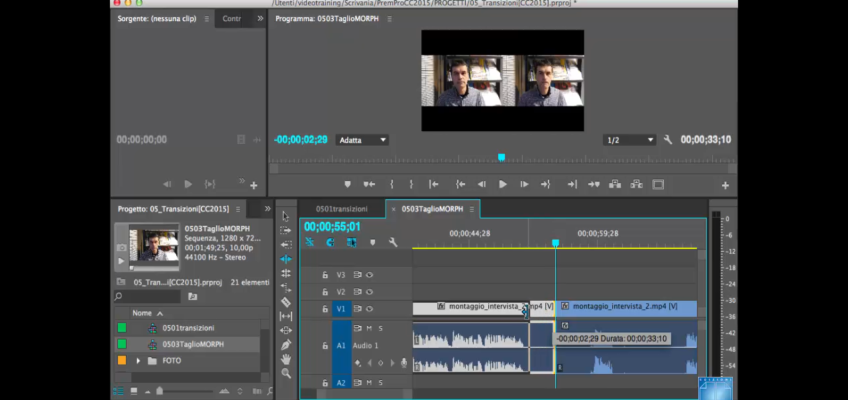
Task: Select the Pen tool
Action: click(x=286, y=344)
